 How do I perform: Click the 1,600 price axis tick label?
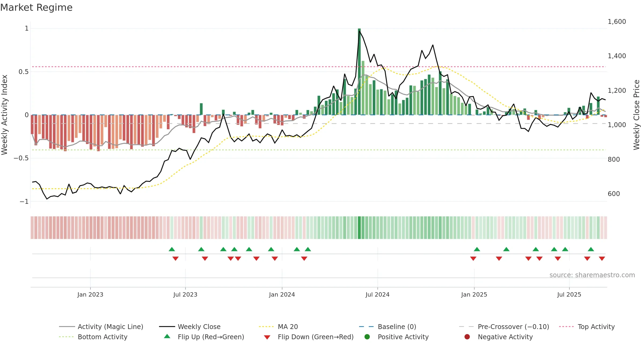(617, 21)
